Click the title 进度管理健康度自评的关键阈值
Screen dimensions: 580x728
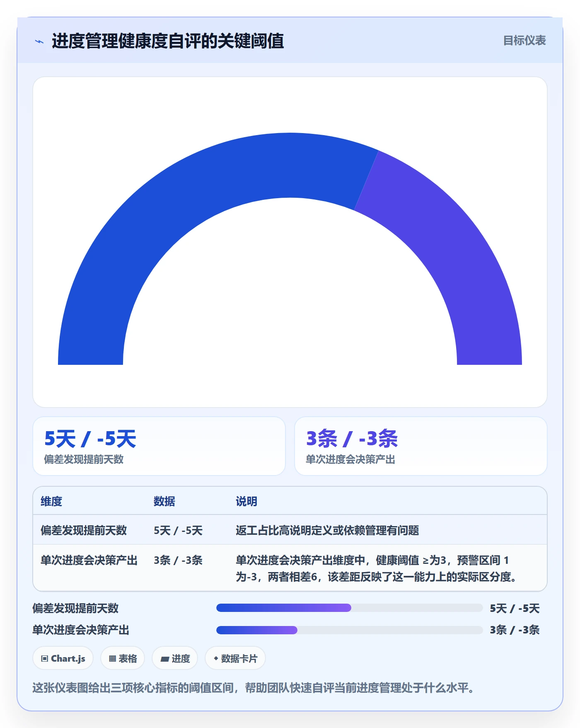click(168, 41)
